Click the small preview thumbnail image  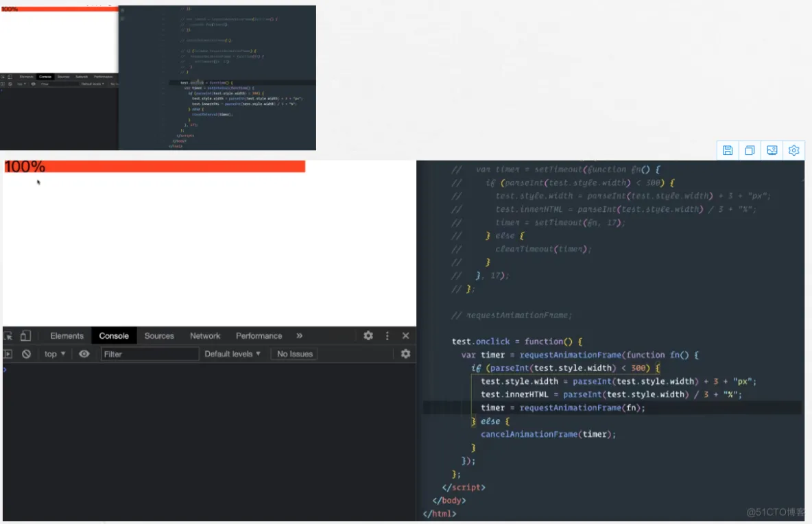tap(158, 78)
